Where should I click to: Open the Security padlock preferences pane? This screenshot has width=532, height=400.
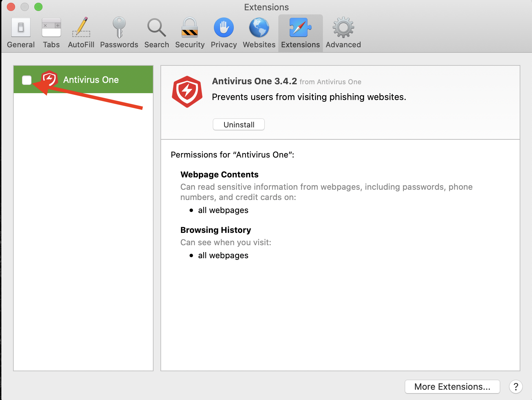[x=190, y=33]
